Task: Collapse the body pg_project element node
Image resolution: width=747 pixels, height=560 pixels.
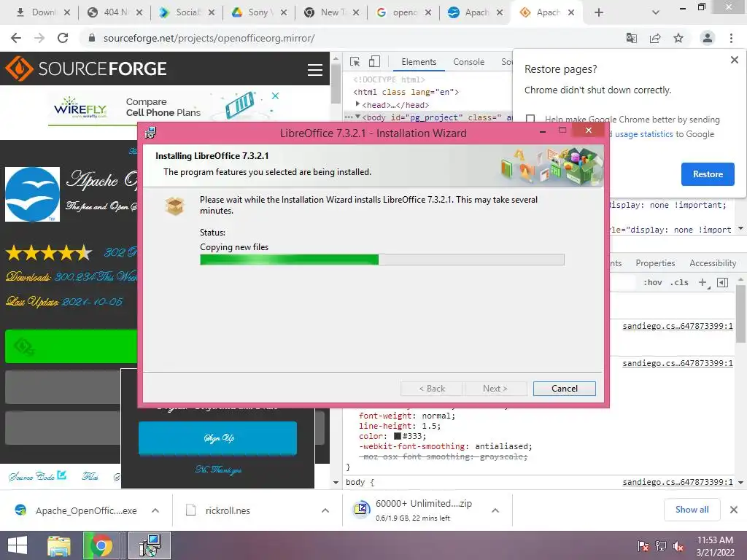Action: coord(357,117)
